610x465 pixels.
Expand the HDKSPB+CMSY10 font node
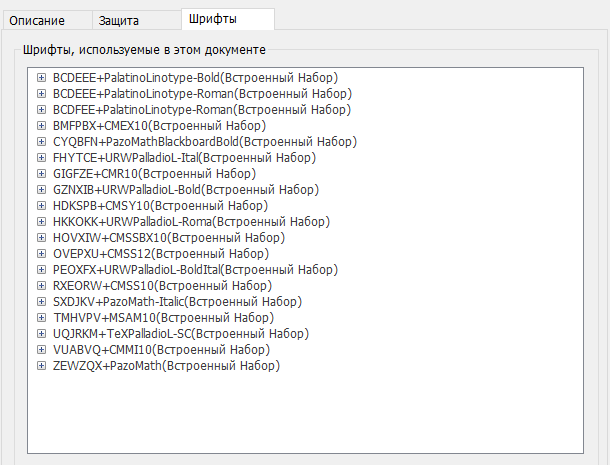pos(41,205)
